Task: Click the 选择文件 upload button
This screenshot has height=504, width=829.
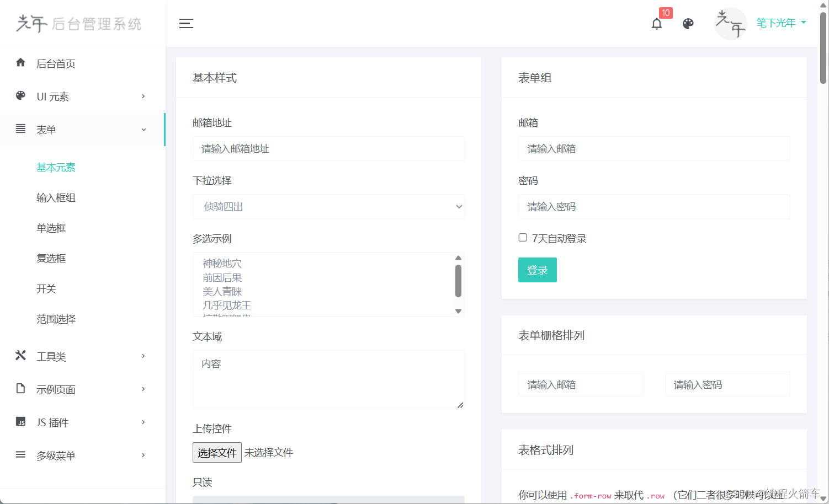Action: tap(217, 453)
